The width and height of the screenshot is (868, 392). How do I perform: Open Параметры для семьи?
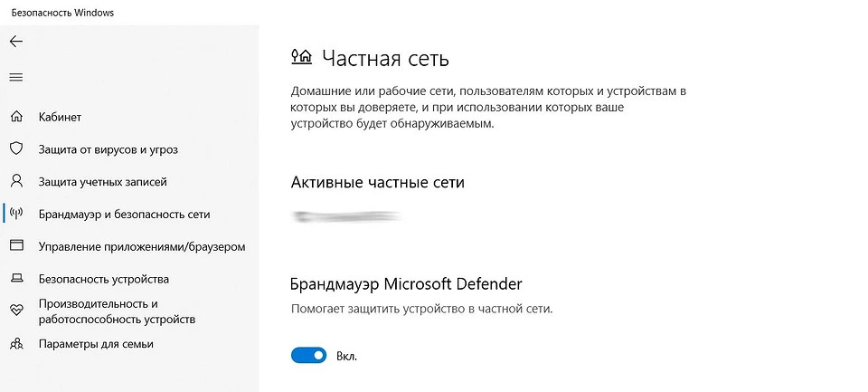pos(96,344)
